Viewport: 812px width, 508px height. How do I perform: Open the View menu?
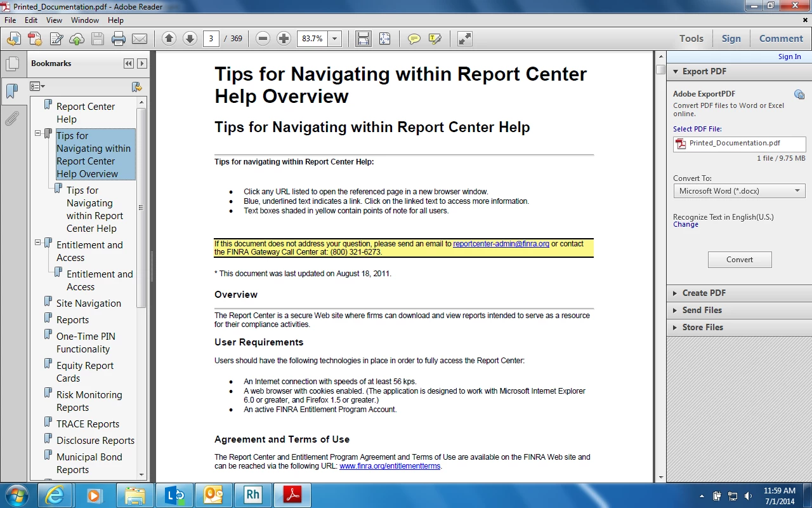click(55, 20)
